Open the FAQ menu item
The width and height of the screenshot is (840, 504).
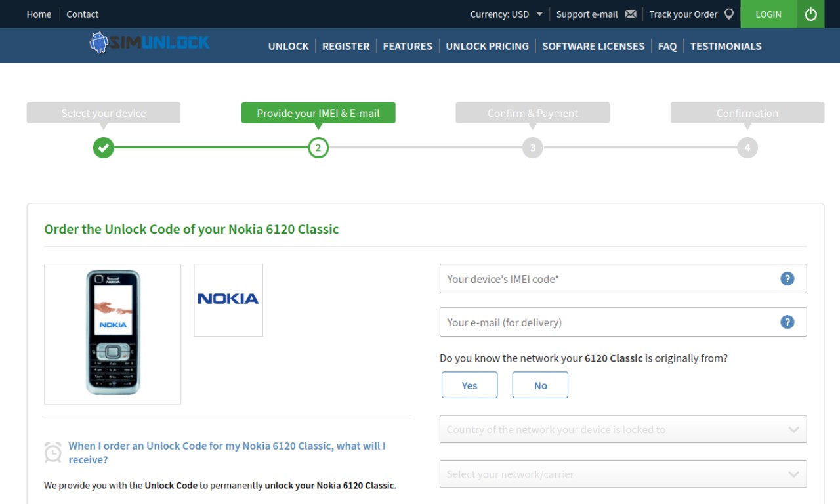point(667,46)
